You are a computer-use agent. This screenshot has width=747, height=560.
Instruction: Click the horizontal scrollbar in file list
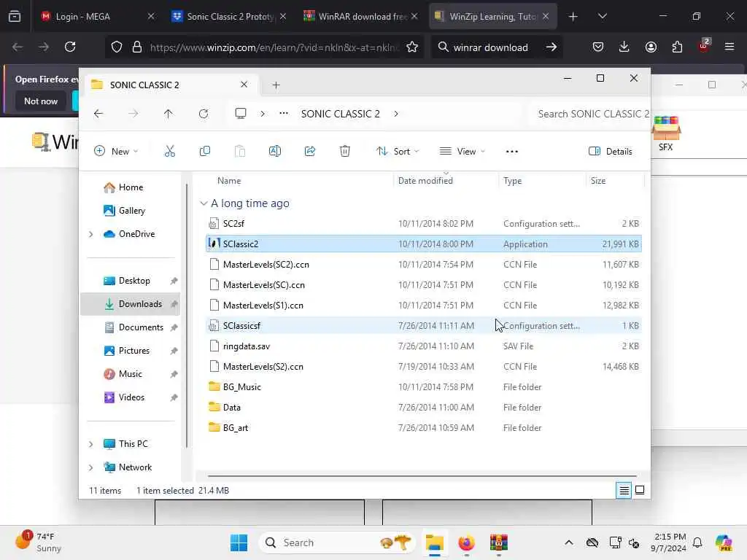coord(422,475)
